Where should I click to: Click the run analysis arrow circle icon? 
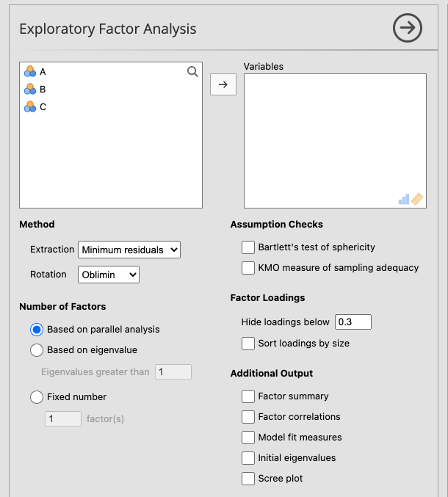[408, 29]
